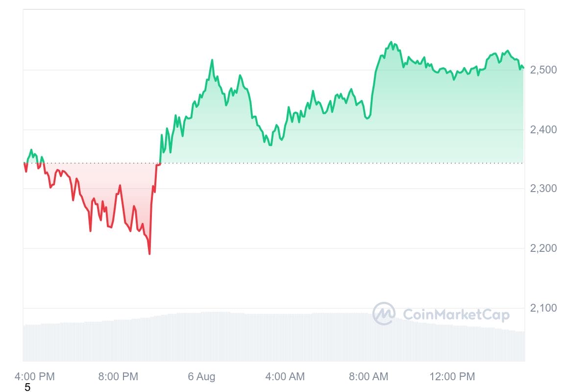Click the 4:00 AM time axis label

click(x=285, y=376)
